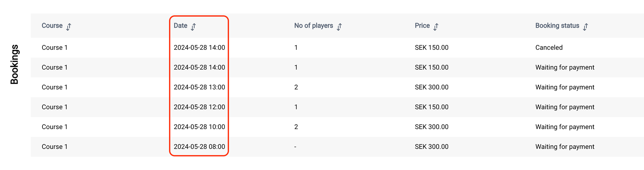Select the 2024-05-28 10:00 booking date

pos(199,127)
